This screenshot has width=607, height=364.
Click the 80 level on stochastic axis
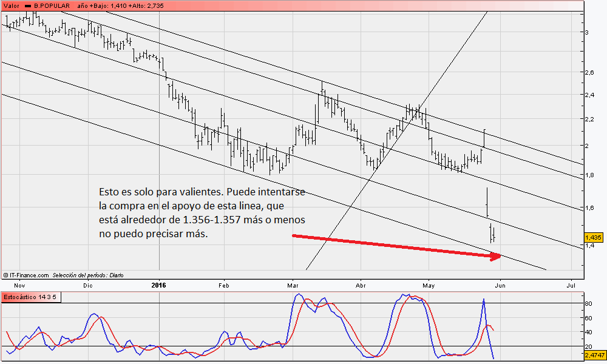point(588,303)
